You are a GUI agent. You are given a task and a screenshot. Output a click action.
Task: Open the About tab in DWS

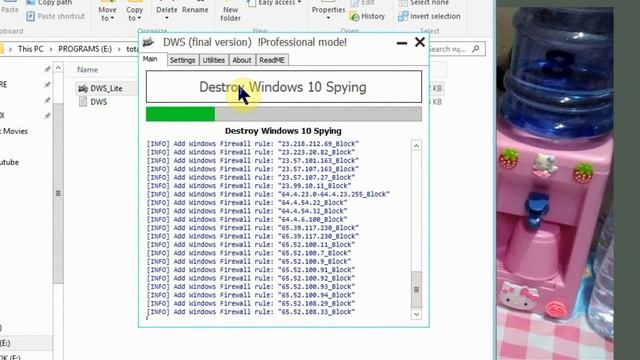point(242,60)
